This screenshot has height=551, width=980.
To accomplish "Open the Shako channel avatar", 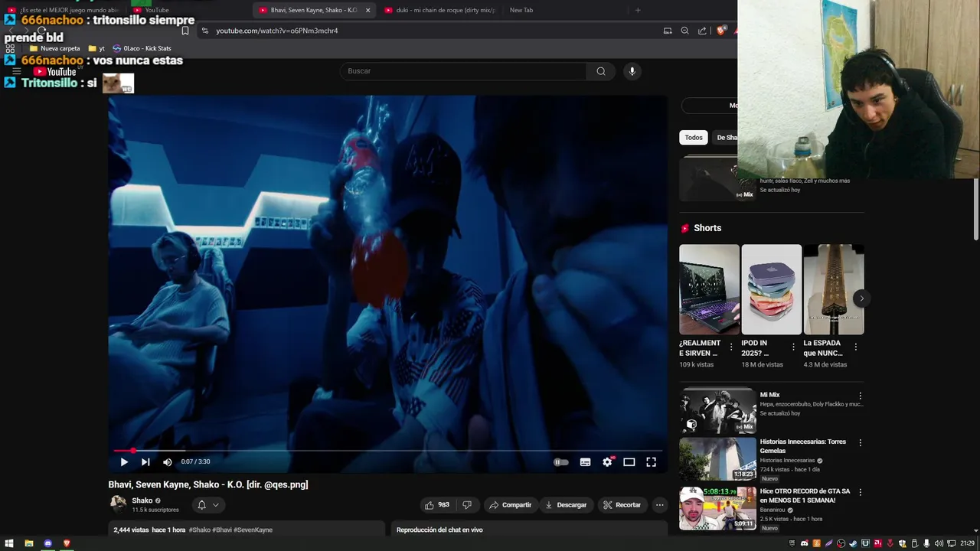I will [x=118, y=504].
